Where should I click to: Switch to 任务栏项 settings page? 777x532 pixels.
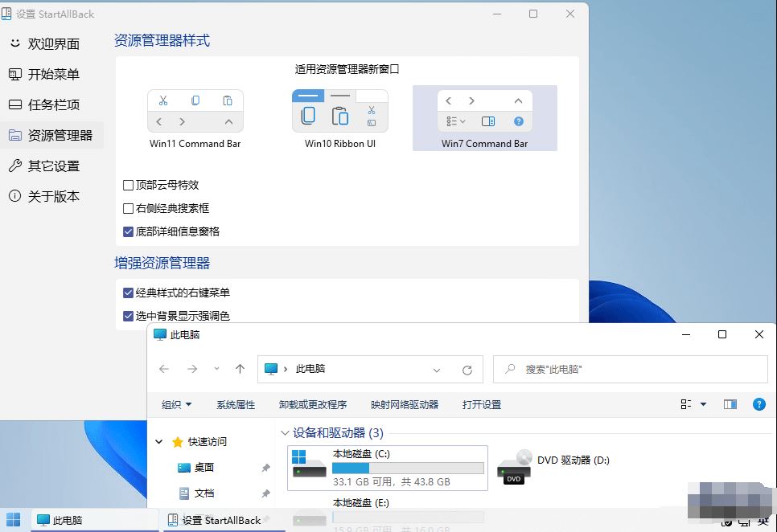(53, 105)
